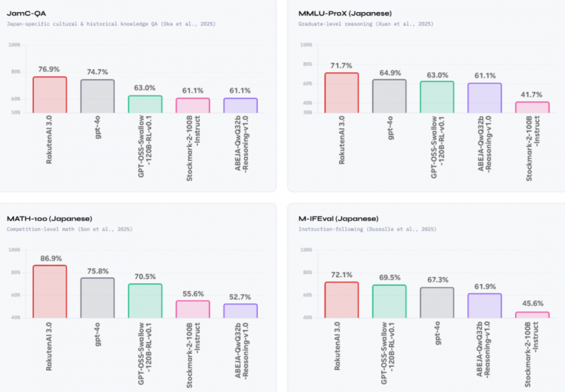Click the M-IFEval (Japanese) heading
This screenshot has height=392, width=565.
coord(338,218)
